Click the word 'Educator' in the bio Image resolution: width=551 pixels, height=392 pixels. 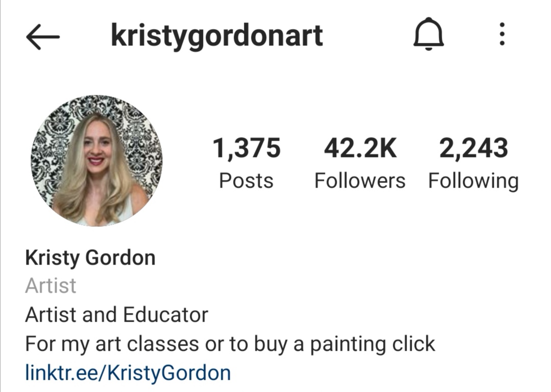tap(165, 315)
